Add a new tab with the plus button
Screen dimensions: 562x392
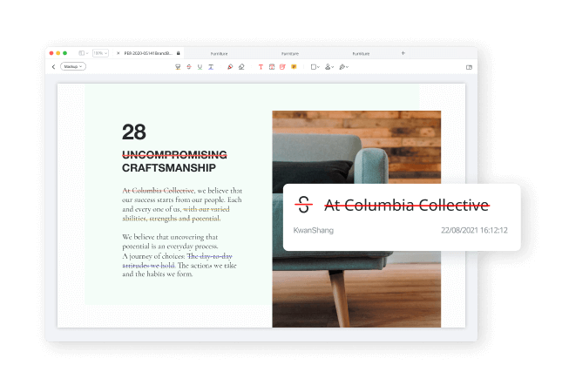click(403, 53)
